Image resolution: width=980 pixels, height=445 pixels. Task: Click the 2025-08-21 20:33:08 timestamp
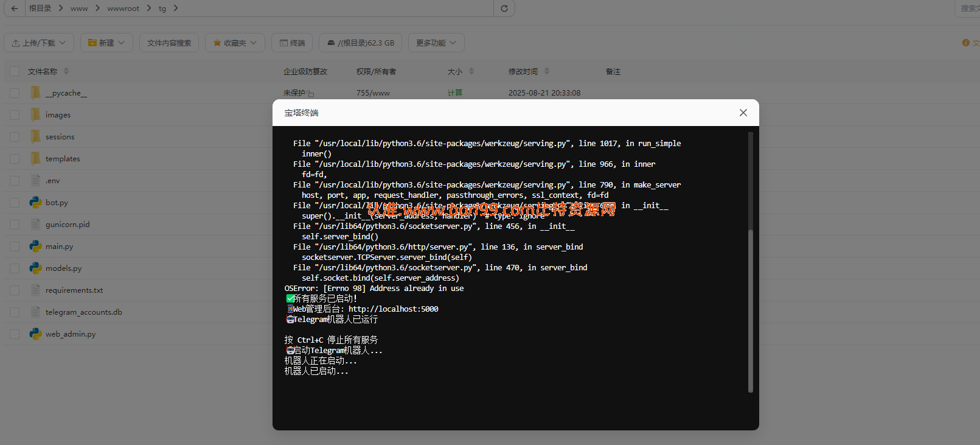click(544, 93)
